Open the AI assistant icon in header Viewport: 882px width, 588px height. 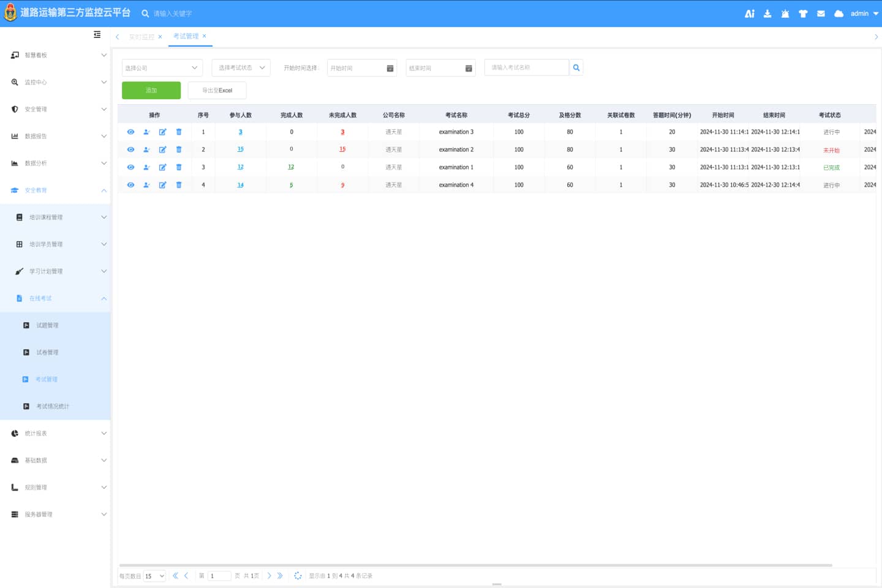coord(750,13)
